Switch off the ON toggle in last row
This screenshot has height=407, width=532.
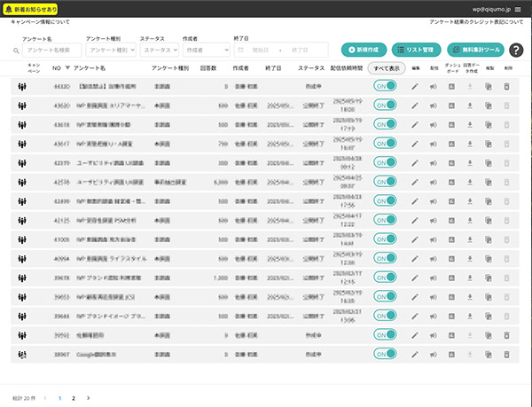tap(385, 354)
